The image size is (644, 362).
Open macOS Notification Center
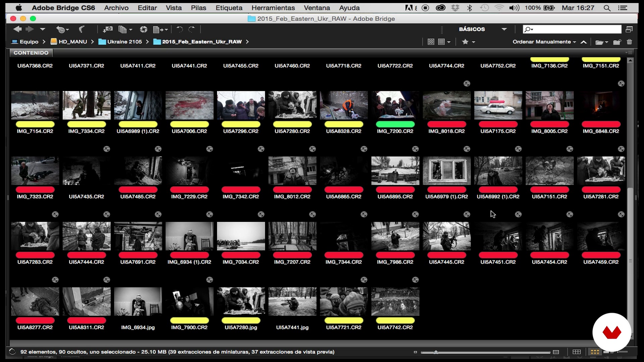[623, 8]
